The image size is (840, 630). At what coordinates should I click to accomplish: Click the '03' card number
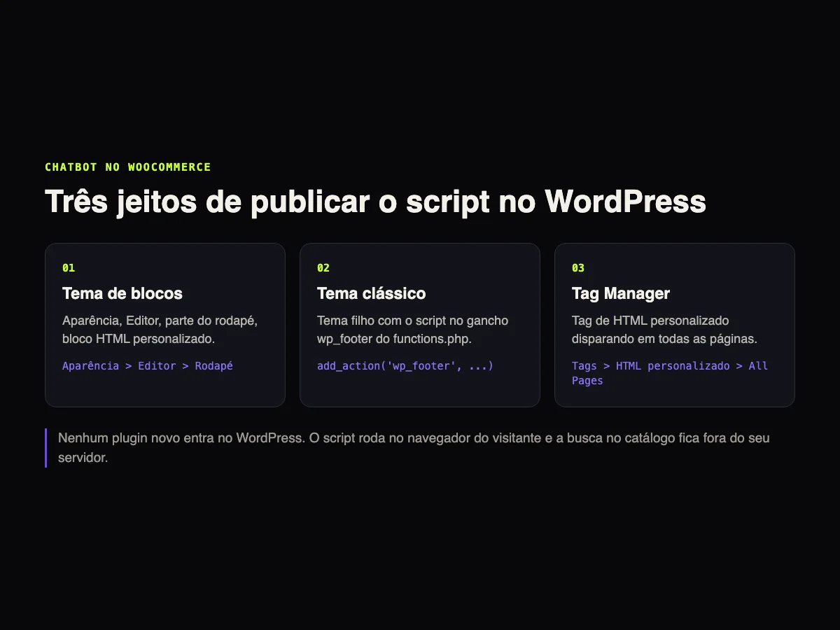click(x=578, y=268)
